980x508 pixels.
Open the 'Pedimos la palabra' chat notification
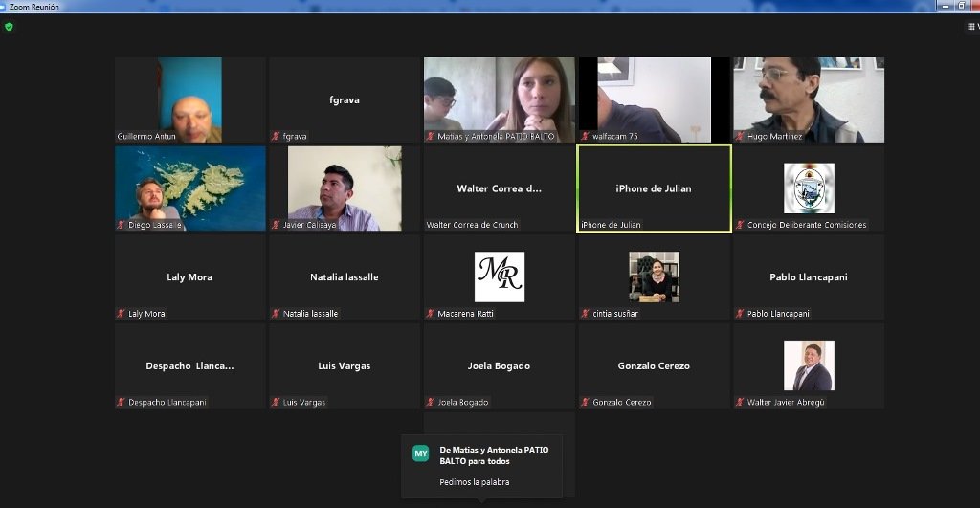pyautogui.click(x=475, y=482)
